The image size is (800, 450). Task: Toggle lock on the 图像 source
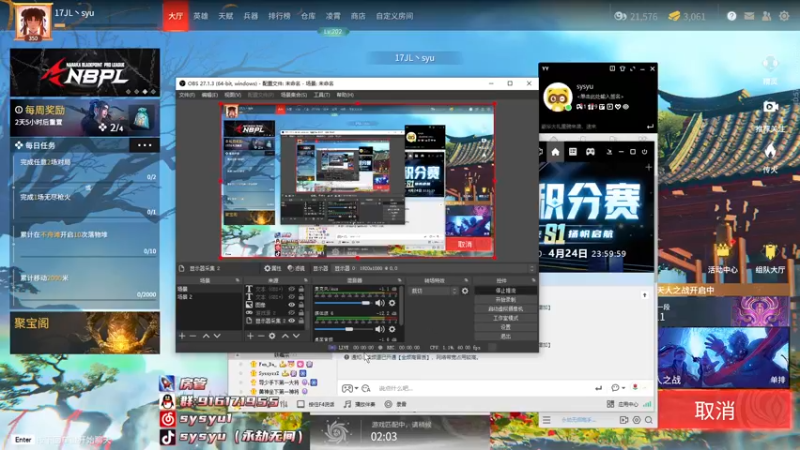click(301, 305)
